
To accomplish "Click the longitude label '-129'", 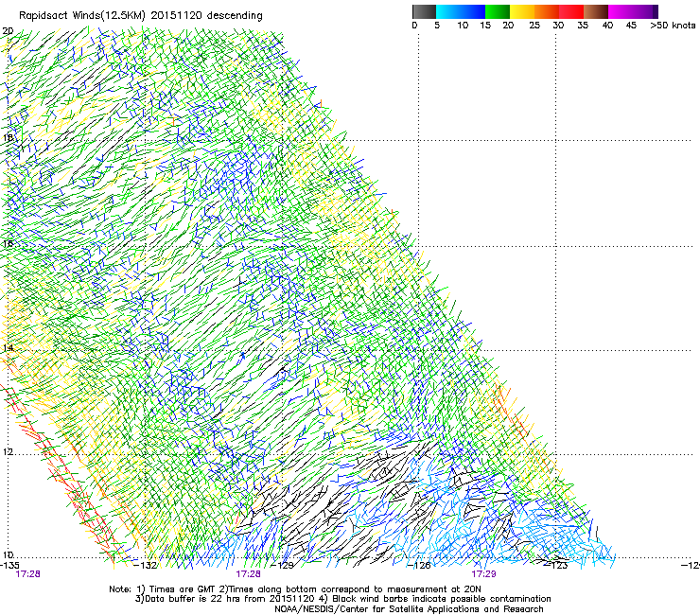I will click(282, 566).
